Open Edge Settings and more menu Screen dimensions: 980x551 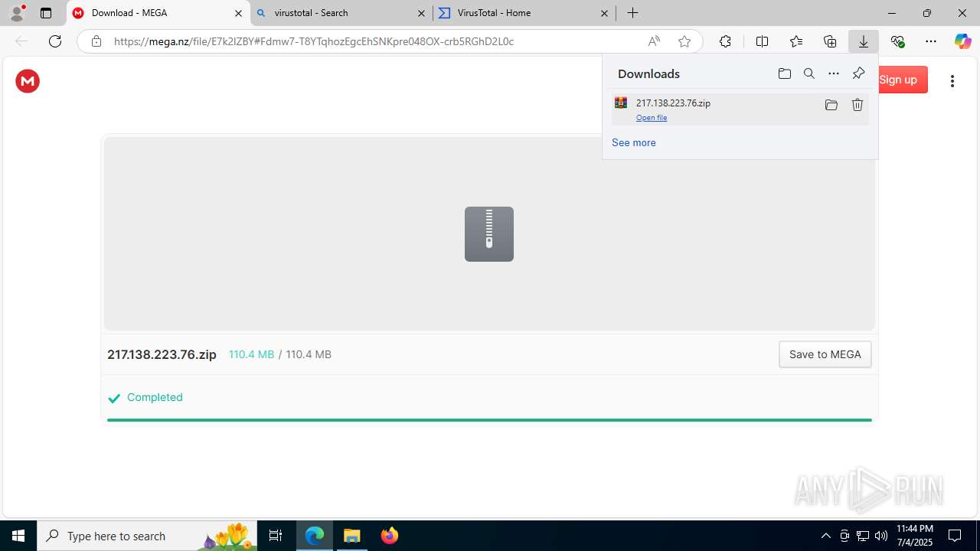[x=931, y=41]
